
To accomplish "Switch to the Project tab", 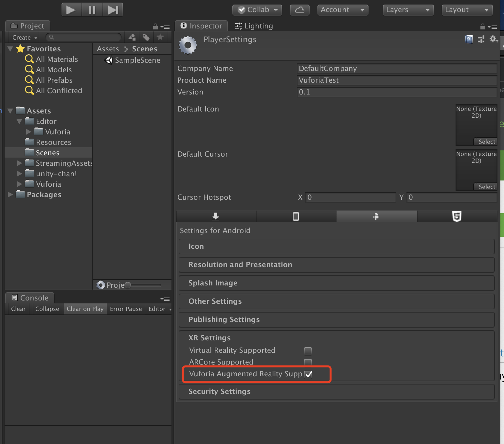I will [x=28, y=26].
